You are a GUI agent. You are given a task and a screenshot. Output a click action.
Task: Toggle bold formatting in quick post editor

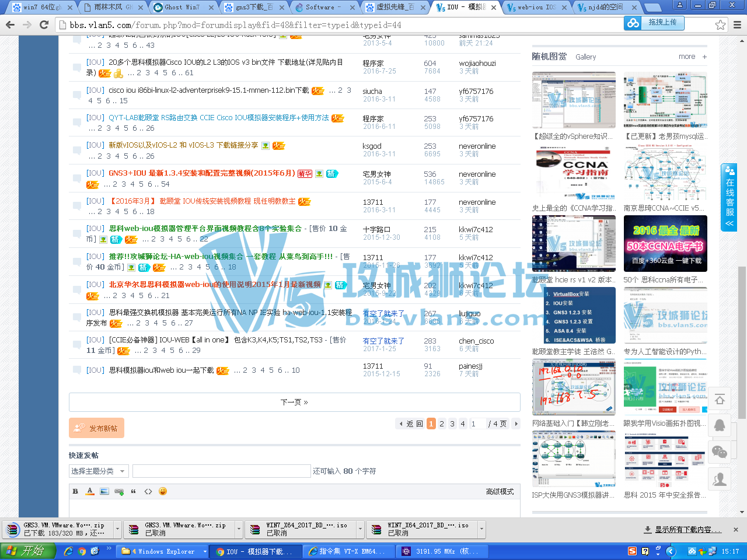coord(75,491)
